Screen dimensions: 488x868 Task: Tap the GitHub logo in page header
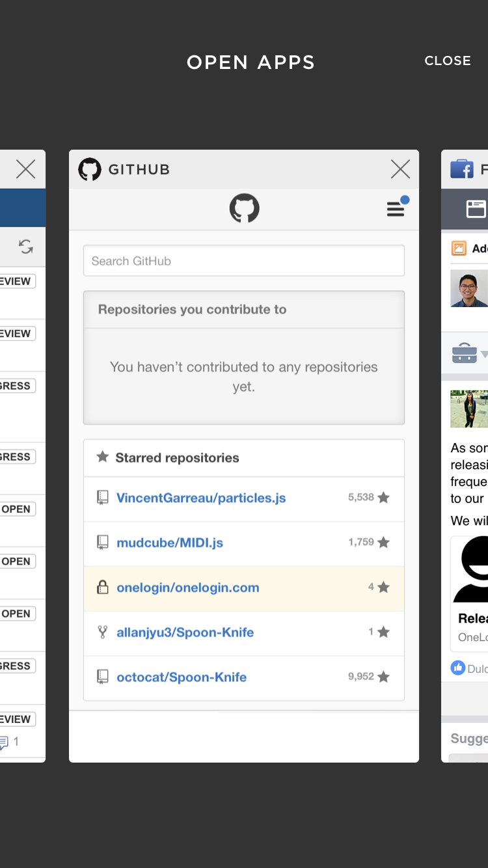point(244,208)
